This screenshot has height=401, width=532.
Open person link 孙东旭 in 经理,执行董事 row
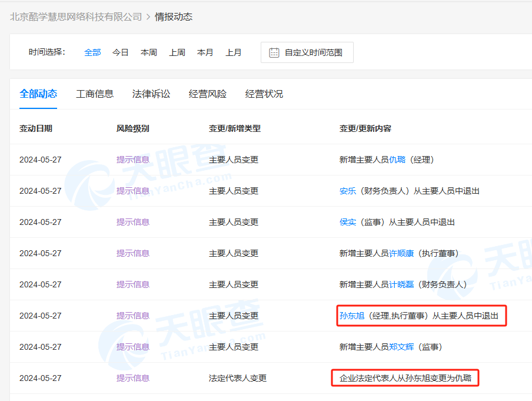tap(352, 316)
